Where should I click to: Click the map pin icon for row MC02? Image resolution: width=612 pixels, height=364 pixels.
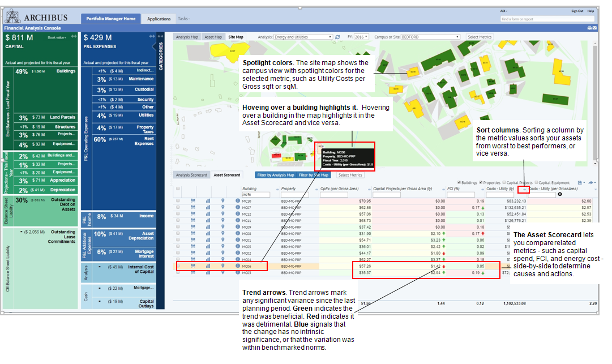click(x=223, y=253)
